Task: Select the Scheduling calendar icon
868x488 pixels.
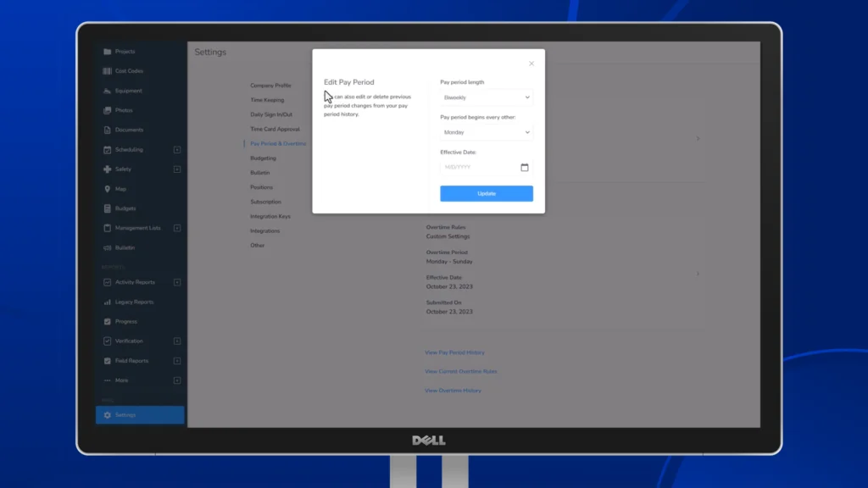Action: 108,149
